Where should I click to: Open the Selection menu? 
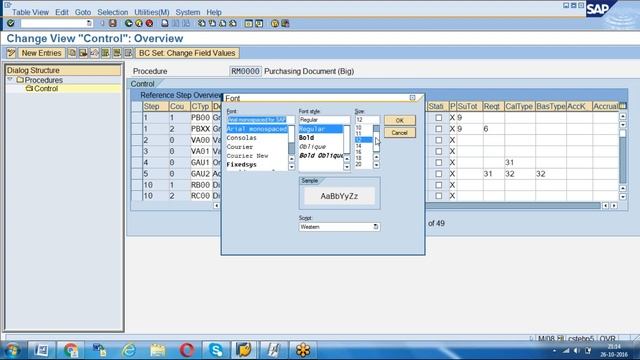coord(113,12)
